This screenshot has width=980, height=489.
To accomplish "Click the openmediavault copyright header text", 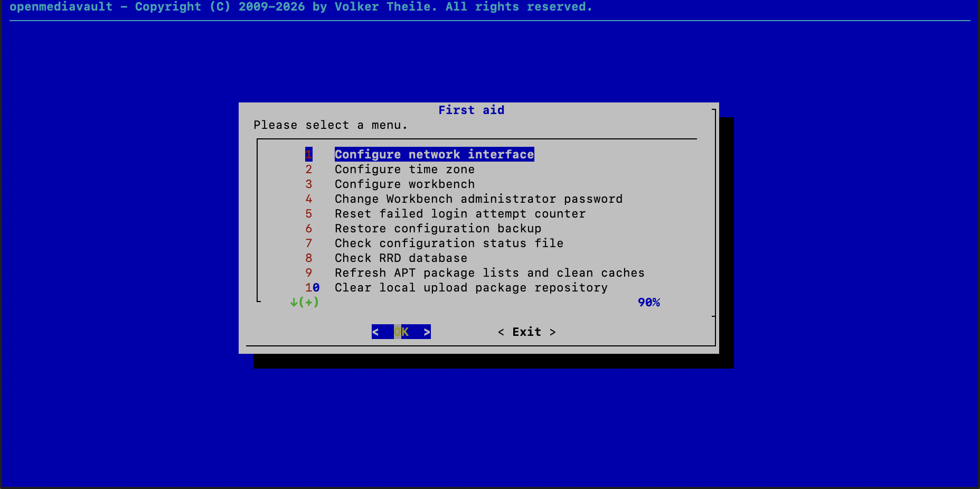I will point(301,7).
